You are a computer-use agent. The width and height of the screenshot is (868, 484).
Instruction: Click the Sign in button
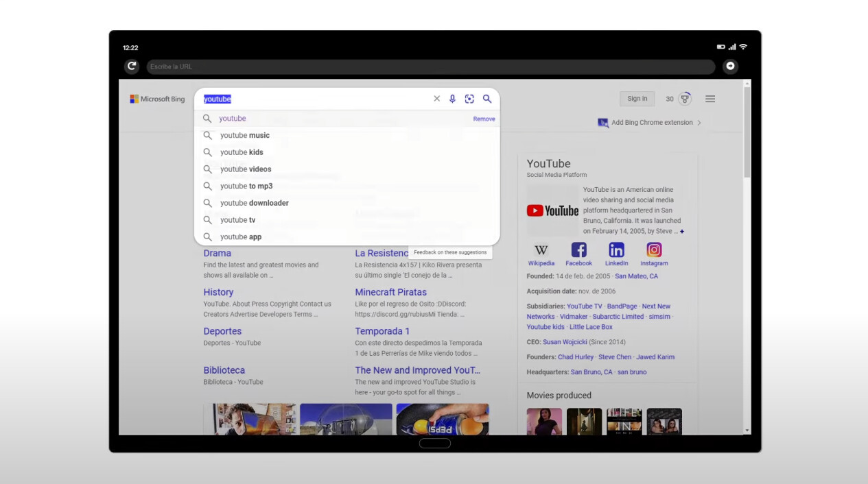pos(637,99)
